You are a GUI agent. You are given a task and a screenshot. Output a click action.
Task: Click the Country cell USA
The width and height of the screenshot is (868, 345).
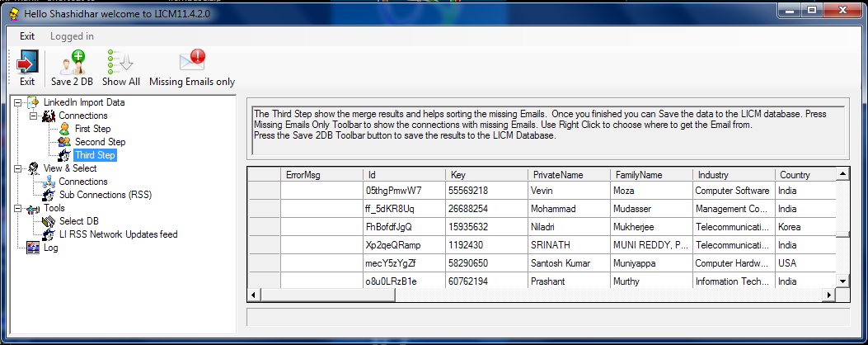[805, 263]
